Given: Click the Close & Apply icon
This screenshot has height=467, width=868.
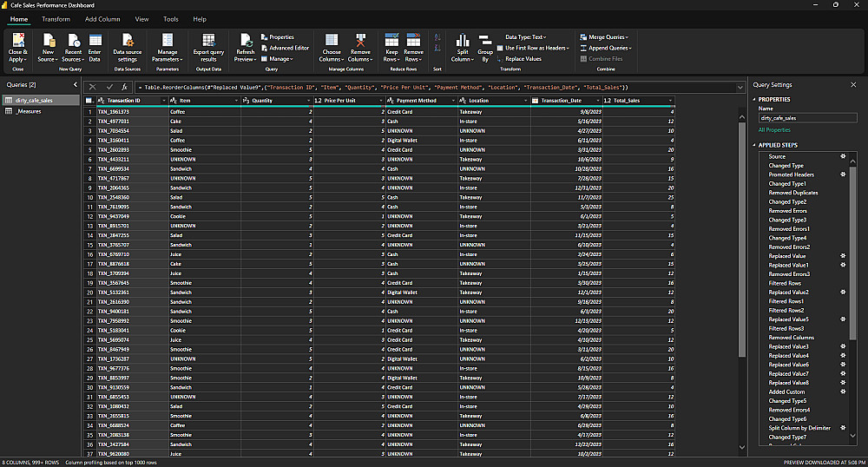Looking at the screenshot, I should click(x=17, y=40).
